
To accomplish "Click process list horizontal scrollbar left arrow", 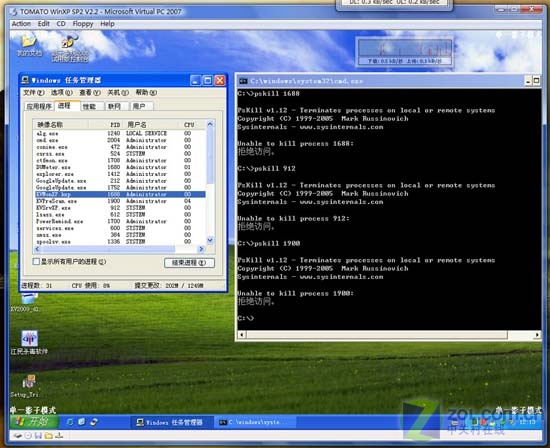I will [37, 249].
